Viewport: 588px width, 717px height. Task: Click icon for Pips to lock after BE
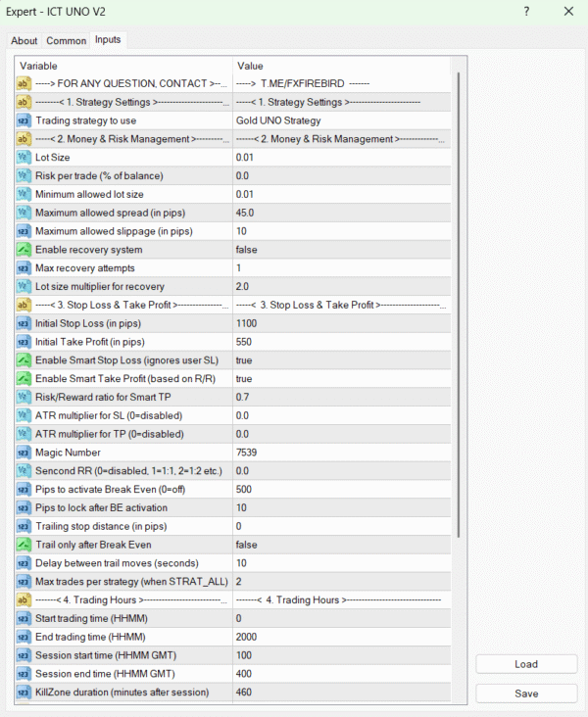click(x=24, y=507)
